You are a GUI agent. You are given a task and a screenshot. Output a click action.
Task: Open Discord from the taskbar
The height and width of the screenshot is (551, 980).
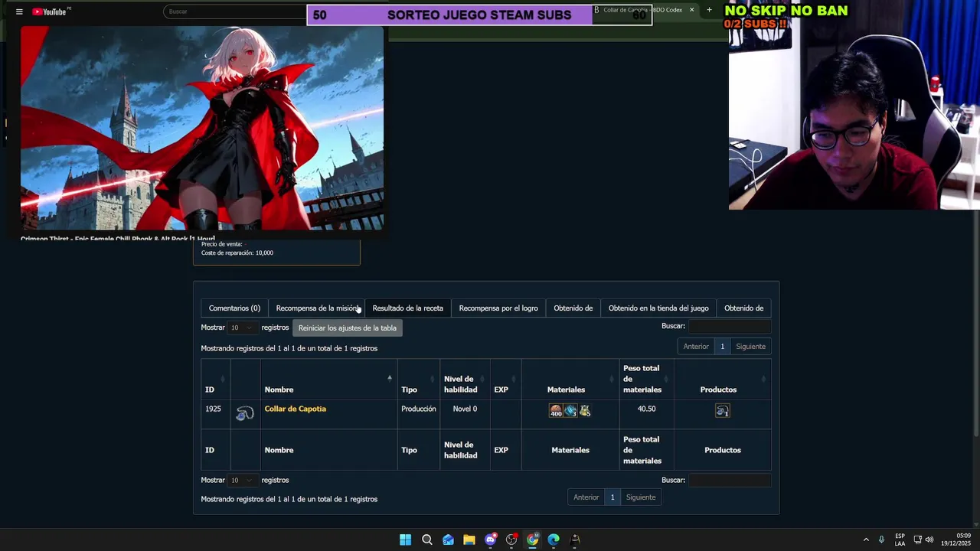[491, 540]
